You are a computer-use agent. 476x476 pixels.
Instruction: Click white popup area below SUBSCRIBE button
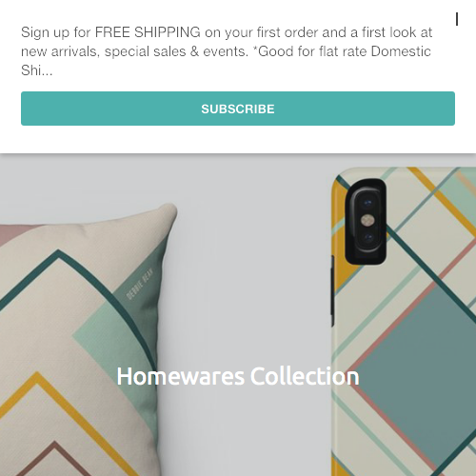(x=238, y=139)
